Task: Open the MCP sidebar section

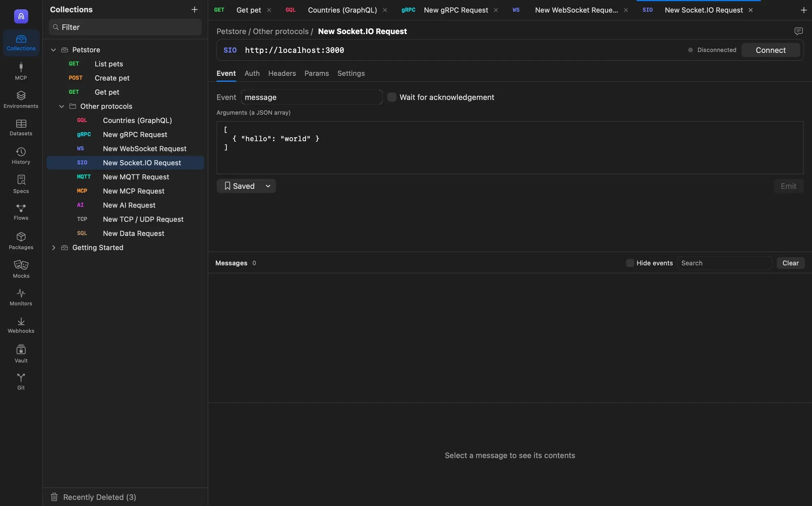Action: click(21, 71)
